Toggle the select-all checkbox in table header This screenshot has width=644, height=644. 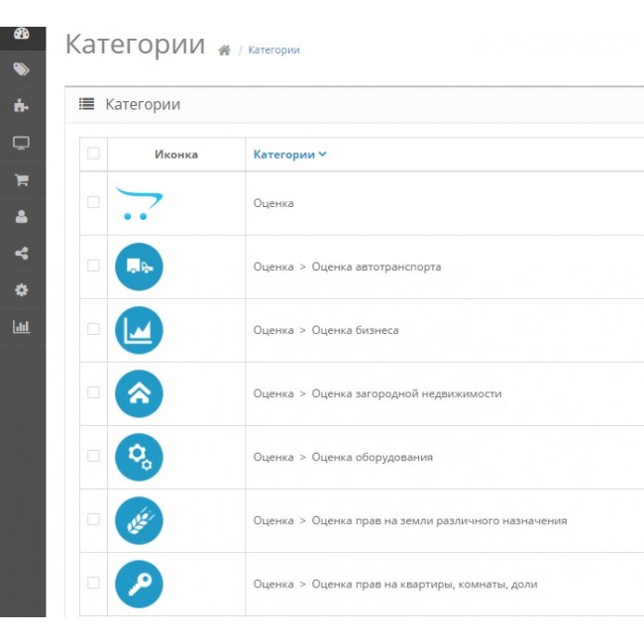click(x=93, y=154)
